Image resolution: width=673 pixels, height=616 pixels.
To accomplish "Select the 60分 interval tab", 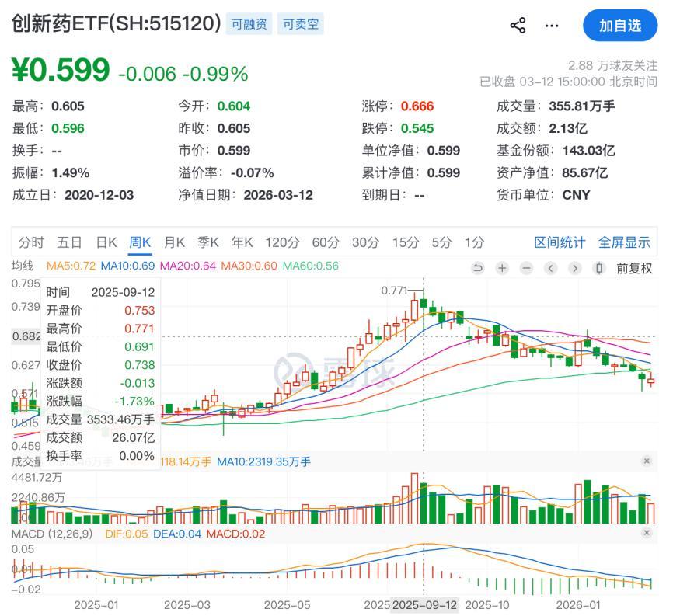I will click(325, 242).
